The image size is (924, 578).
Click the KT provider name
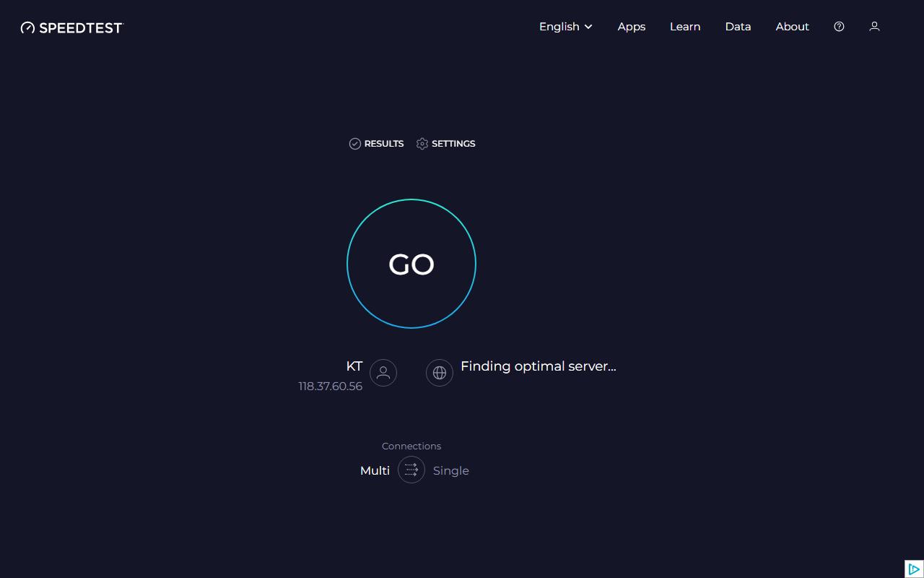(x=354, y=366)
